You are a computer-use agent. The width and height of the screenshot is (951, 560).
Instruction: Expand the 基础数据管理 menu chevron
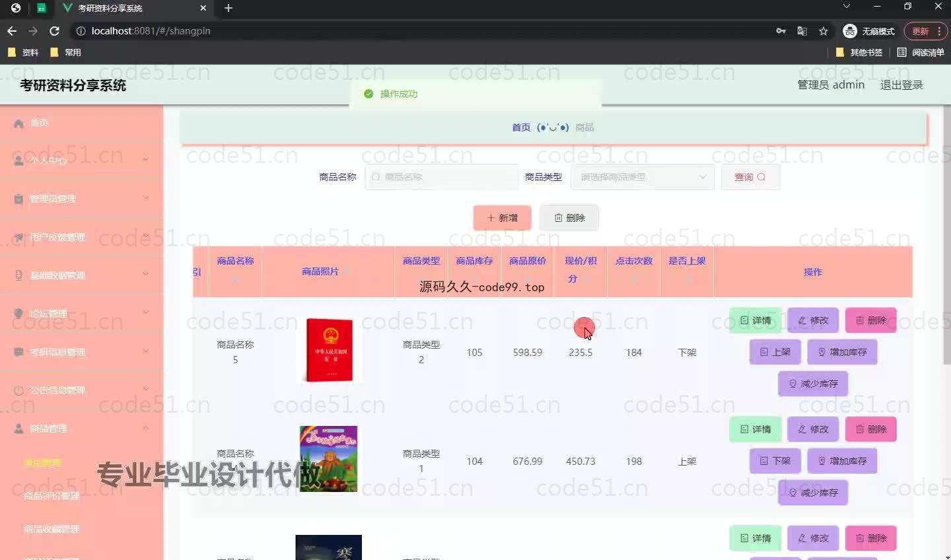pos(146,274)
